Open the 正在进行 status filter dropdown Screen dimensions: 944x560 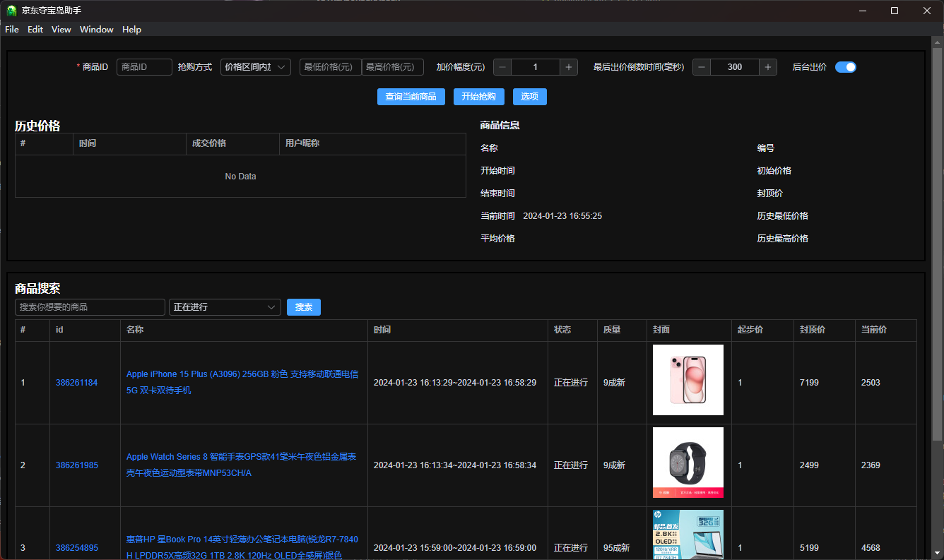[225, 307]
